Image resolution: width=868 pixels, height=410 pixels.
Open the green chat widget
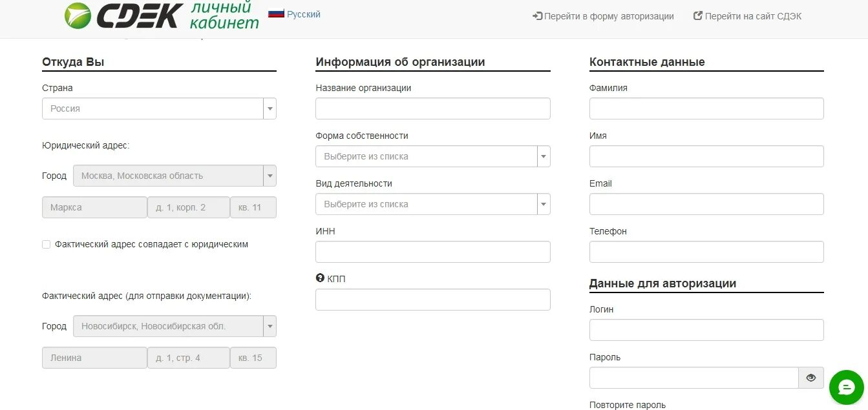pos(845,387)
